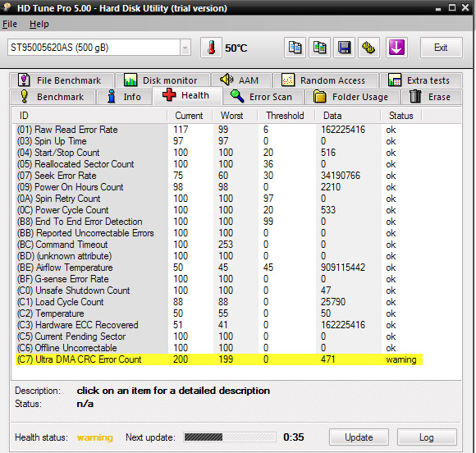Click the Next update progress bar
The image size is (476, 453).
pos(230,437)
